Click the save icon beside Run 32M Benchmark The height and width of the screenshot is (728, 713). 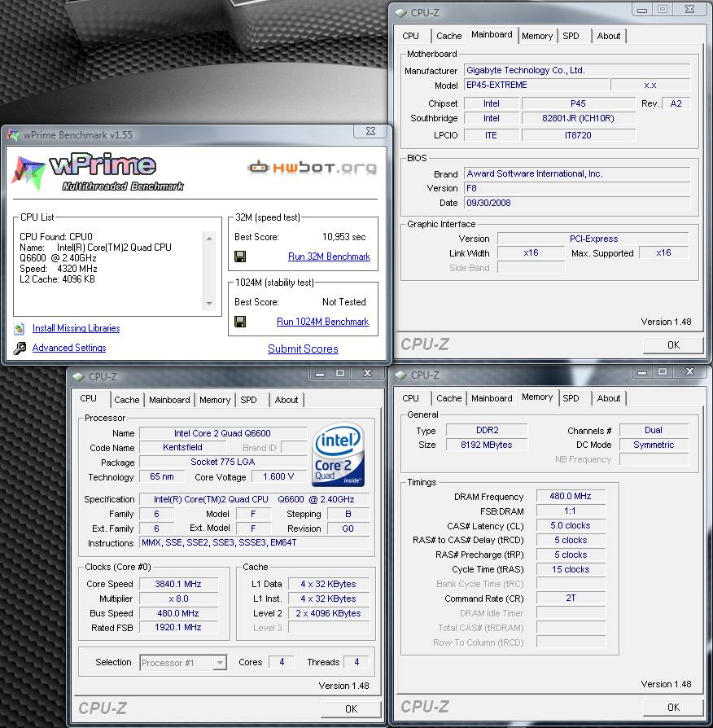click(240, 257)
